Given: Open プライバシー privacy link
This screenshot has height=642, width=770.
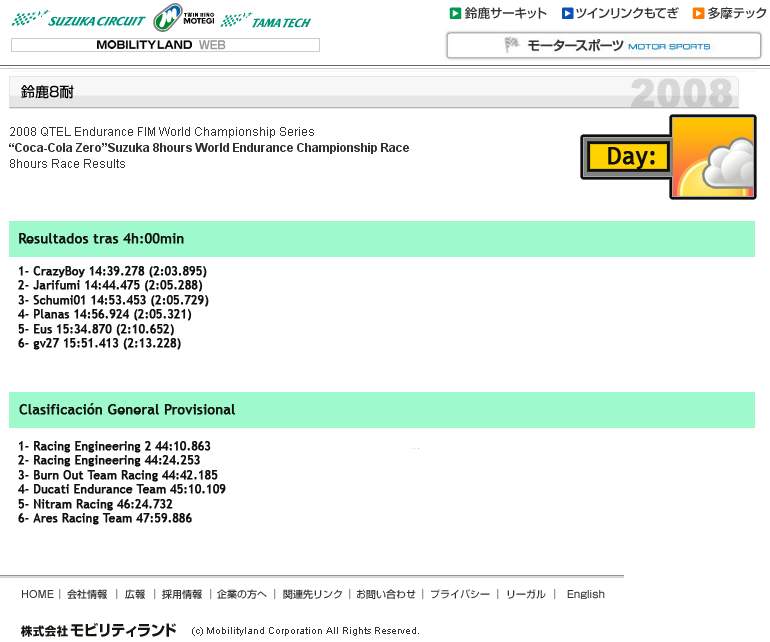Looking at the screenshot, I should pyautogui.click(x=460, y=594).
